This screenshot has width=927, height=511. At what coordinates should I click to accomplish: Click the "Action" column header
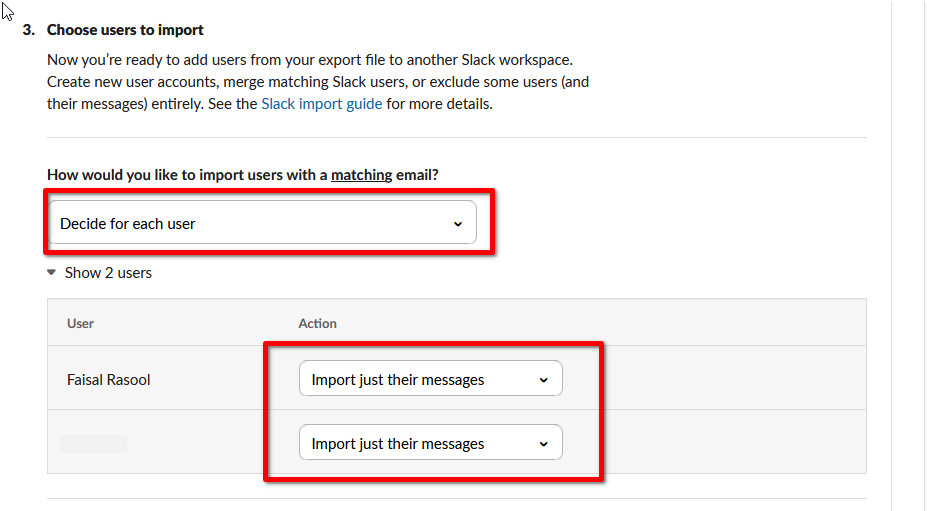click(317, 324)
